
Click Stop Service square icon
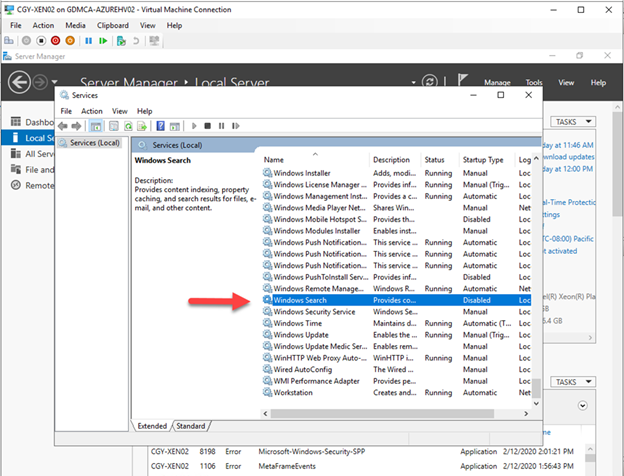(x=207, y=126)
